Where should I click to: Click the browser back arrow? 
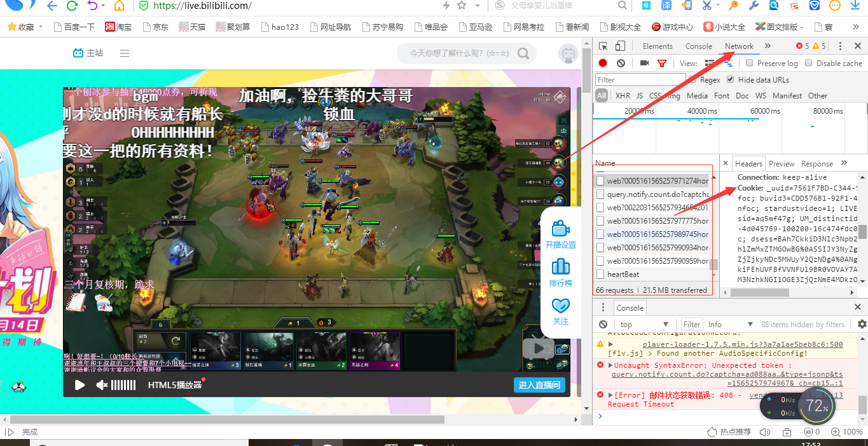52,6
